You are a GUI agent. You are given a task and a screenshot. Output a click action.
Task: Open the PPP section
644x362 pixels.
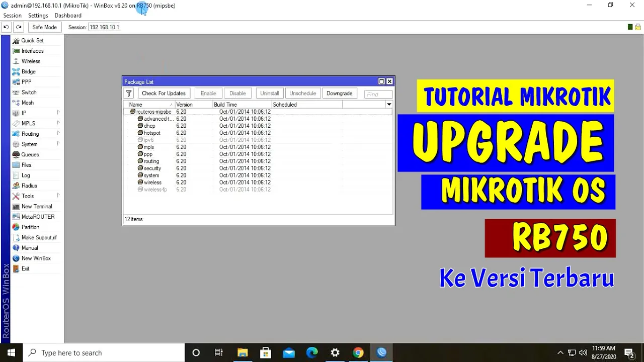(26, 82)
